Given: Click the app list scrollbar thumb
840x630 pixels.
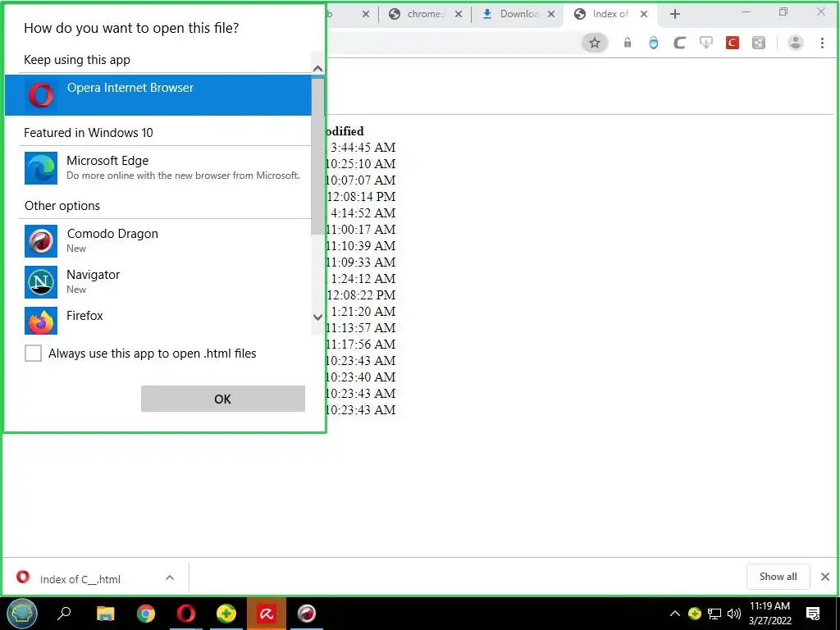Looking at the screenshot, I should click(317, 155).
